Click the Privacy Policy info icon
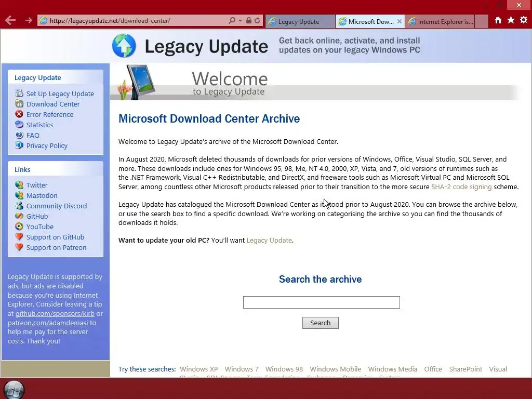 click(x=19, y=145)
